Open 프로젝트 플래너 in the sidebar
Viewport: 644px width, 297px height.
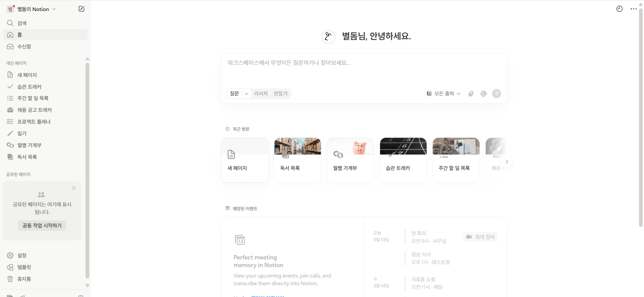[x=44, y=122]
